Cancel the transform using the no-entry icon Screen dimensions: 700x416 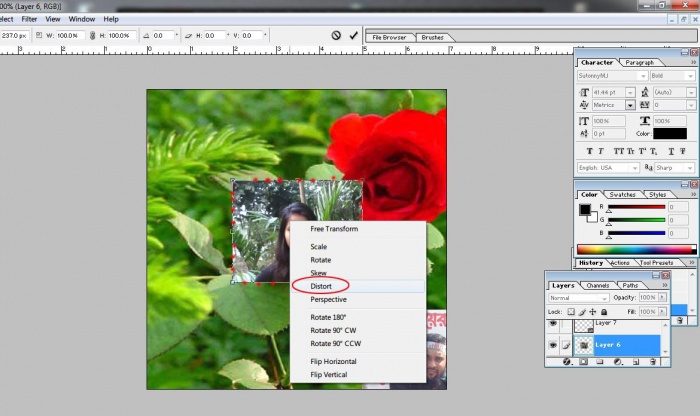coord(336,35)
